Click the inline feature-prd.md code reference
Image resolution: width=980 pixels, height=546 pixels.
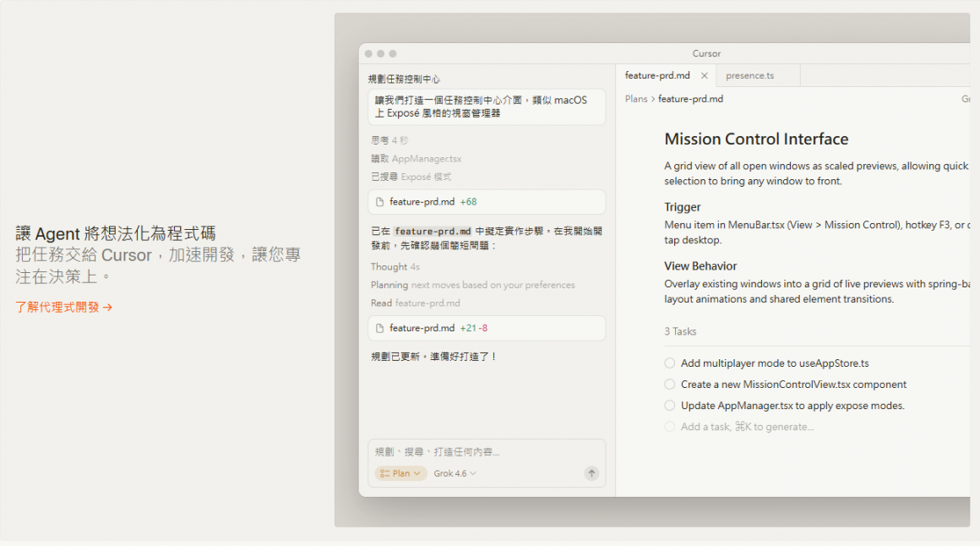pyautogui.click(x=433, y=232)
